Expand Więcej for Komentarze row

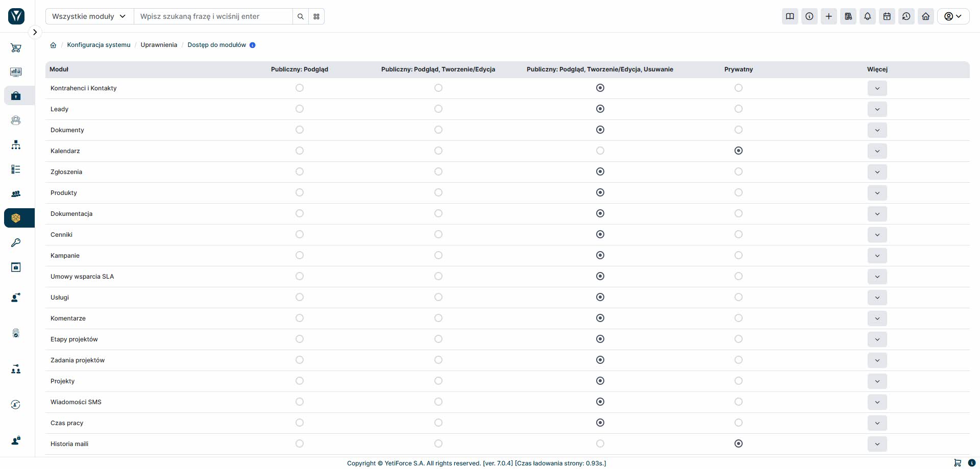[877, 318]
